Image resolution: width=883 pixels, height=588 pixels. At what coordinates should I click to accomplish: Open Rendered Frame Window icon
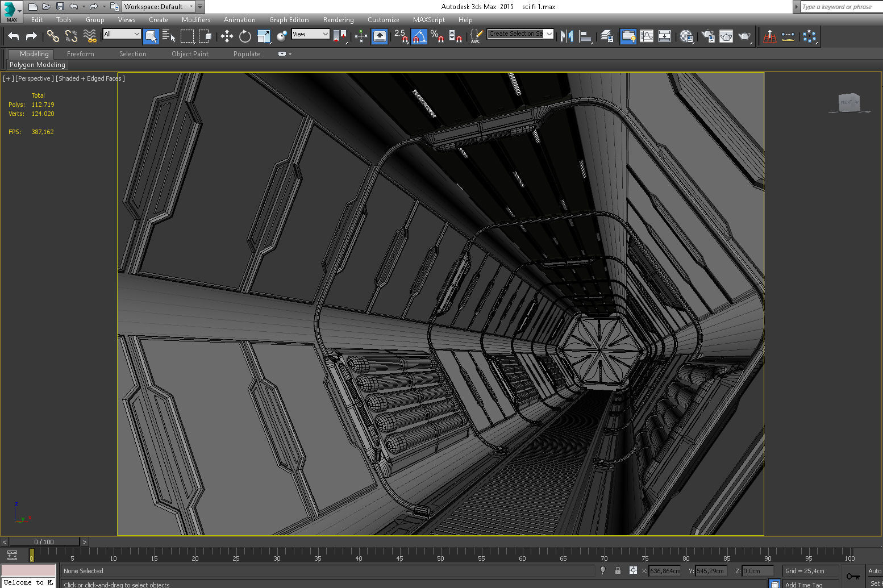[x=726, y=36]
